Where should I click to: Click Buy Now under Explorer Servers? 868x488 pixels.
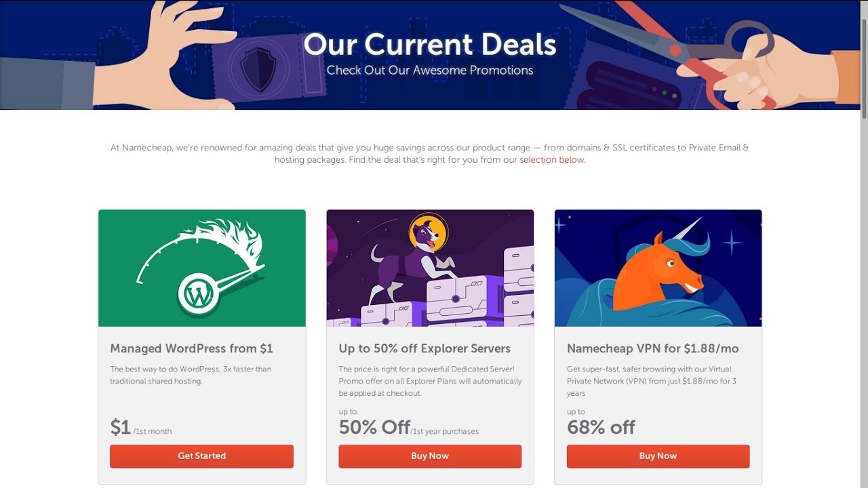pyautogui.click(x=430, y=456)
